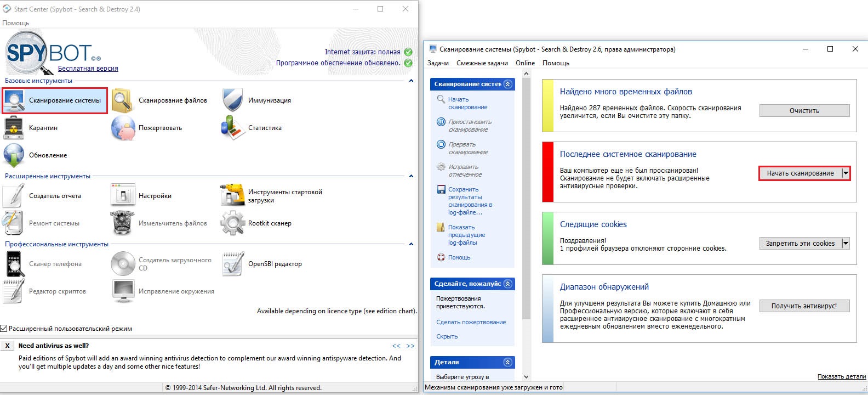The image size is (868, 395).
Task: Open dropdown arrow beside Начать сканирование button
Action: pyautogui.click(x=846, y=173)
